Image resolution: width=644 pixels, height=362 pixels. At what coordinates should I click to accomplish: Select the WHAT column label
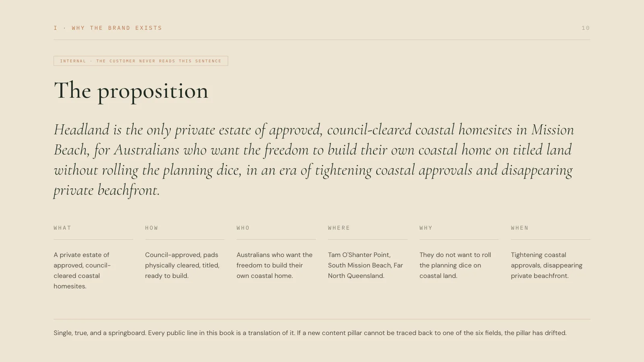pos(62,228)
